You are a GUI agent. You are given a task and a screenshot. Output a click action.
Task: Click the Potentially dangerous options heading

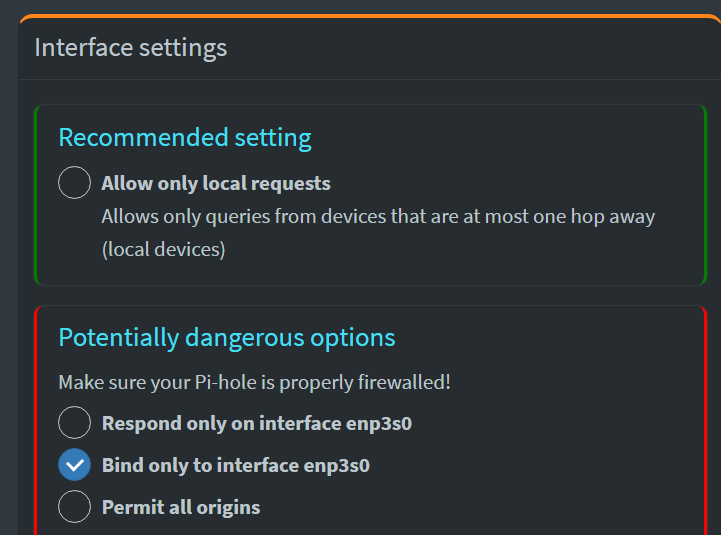coord(227,337)
